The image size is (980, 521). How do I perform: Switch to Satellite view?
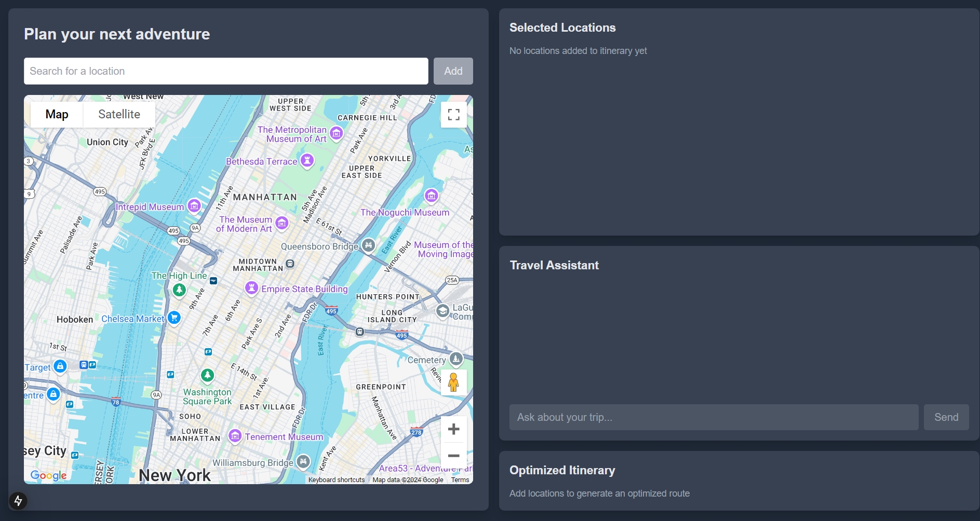click(x=119, y=114)
